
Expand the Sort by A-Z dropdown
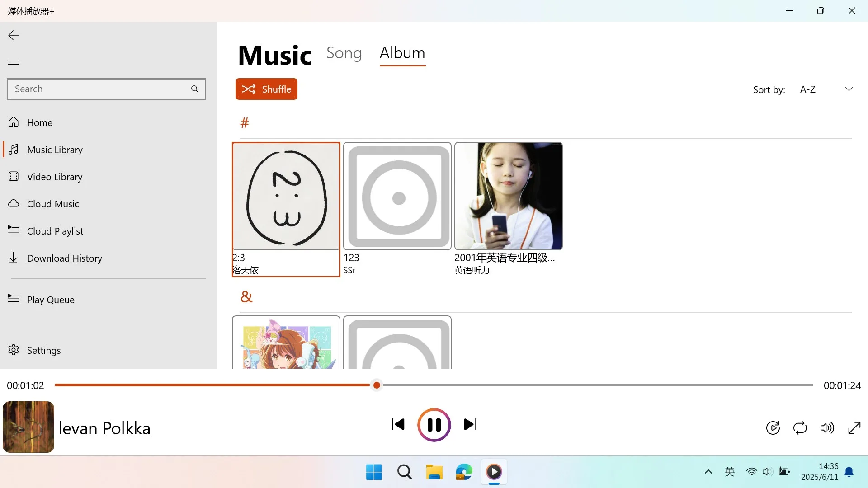826,89
